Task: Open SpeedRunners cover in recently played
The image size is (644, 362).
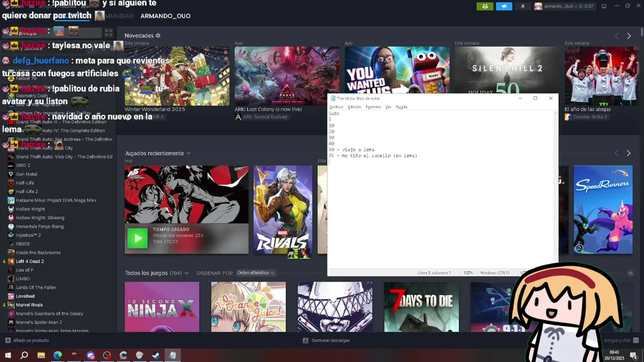Action: 603,210
